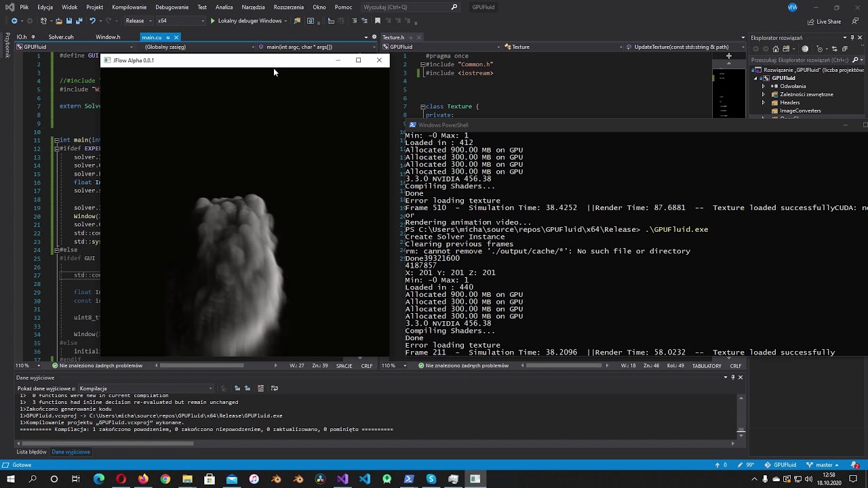Toggle word wrap icon in output panel
The width and height of the screenshot is (868, 488).
tap(274, 388)
